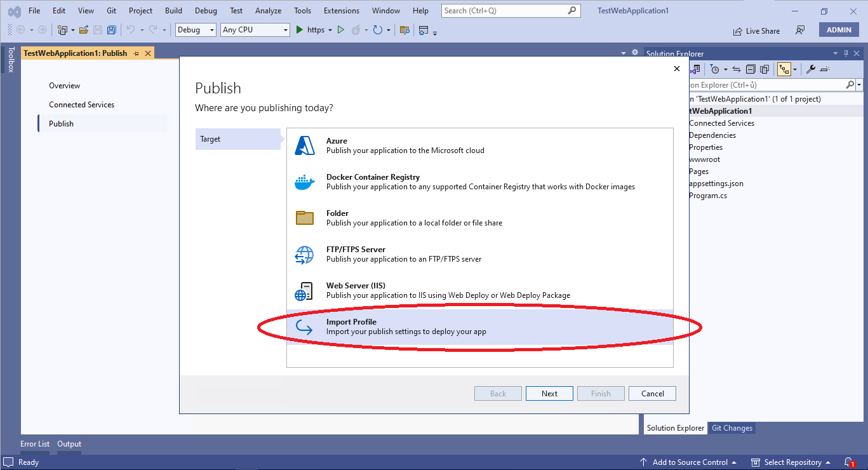Click the Preview Selected Items icon

coord(825,69)
